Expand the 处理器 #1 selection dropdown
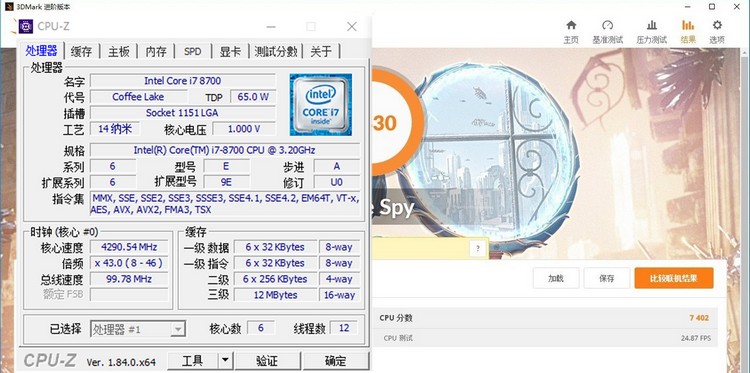 tap(178, 329)
